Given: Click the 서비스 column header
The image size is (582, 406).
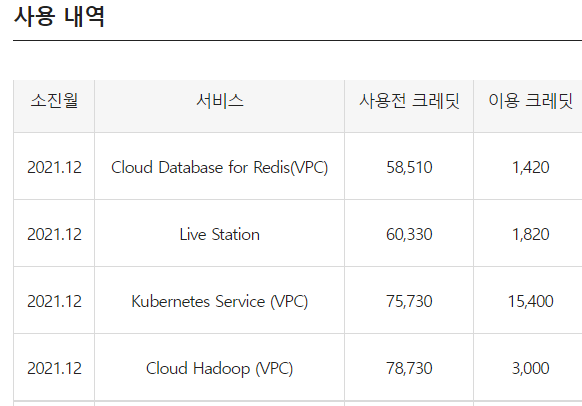Looking at the screenshot, I should 220,101.
